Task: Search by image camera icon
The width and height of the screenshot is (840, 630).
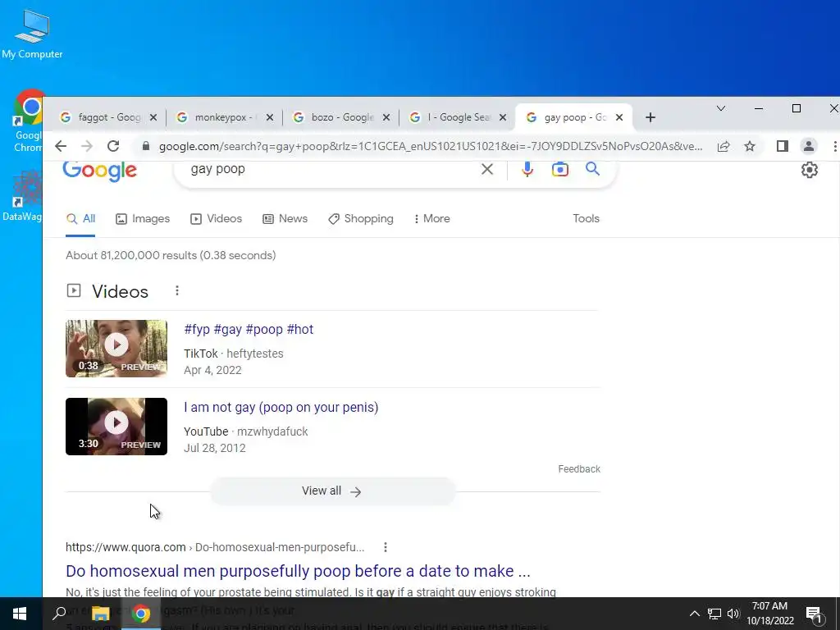Action: (x=559, y=169)
